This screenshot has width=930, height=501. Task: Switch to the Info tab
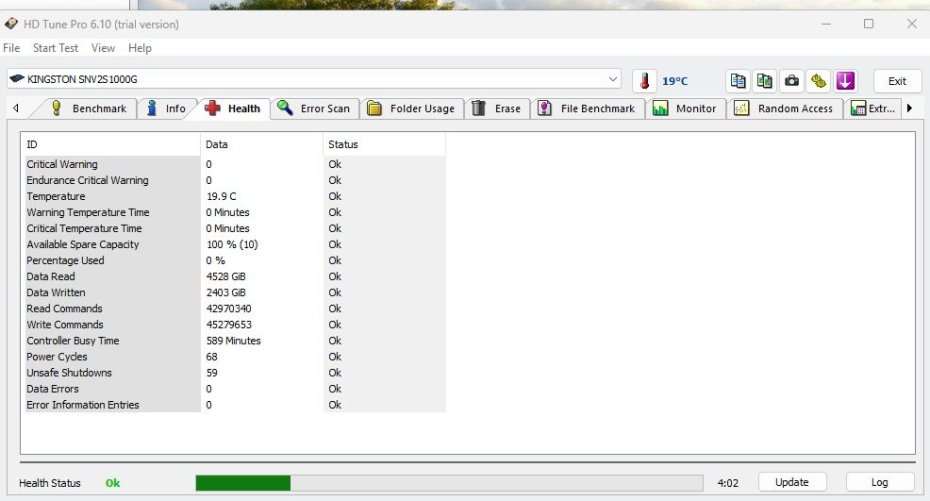(x=167, y=109)
